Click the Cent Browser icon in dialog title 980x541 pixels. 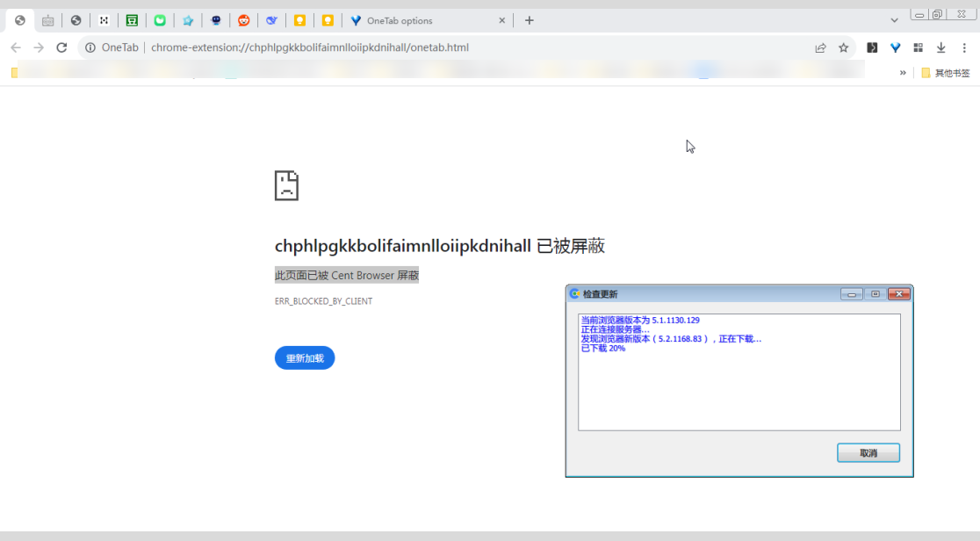pos(574,293)
